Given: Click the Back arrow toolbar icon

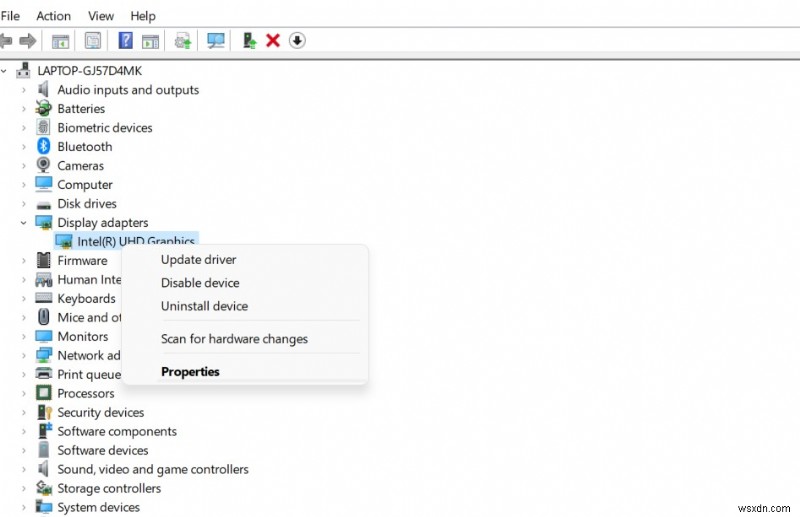Looking at the screenshot, I should tap(5, 40).
